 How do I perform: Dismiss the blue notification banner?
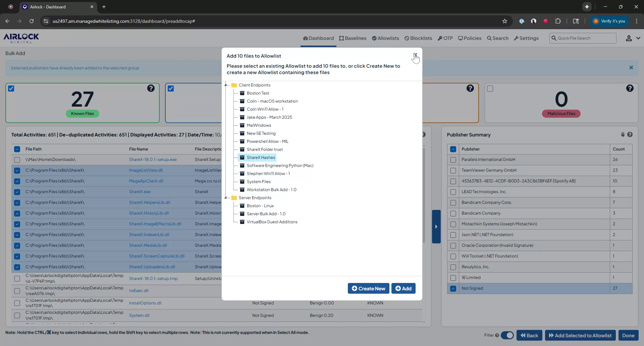[631, 68]
